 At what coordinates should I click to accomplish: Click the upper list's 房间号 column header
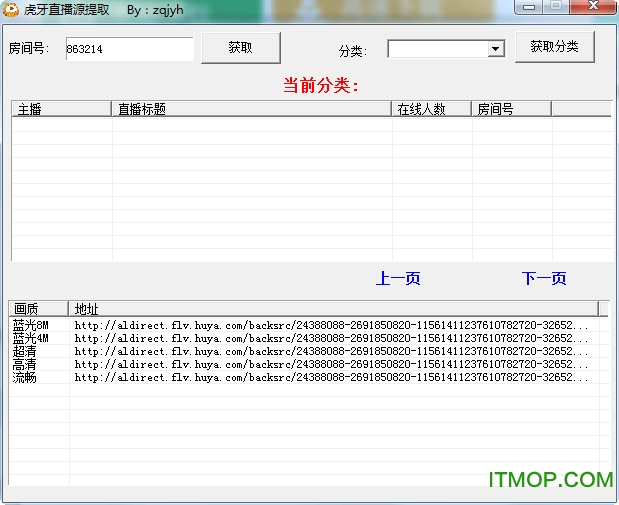coord(511,109)
